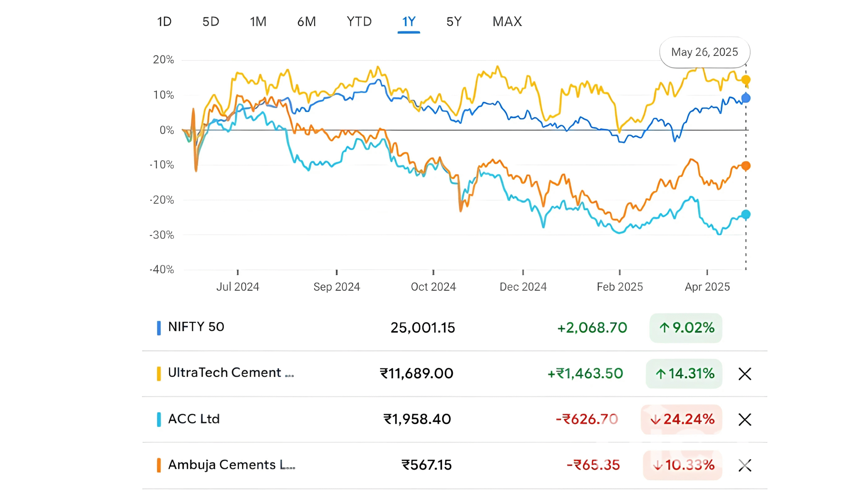Screen dimensions: 868x496
Task: Click the 24.24% loss badge
Action: click(x=681, y=419)
